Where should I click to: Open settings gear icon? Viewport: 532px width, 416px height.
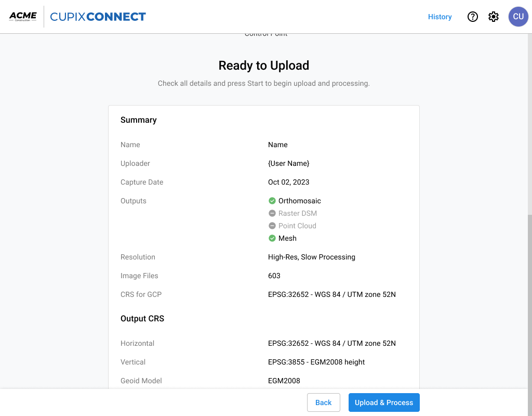[x=494, y=17]
